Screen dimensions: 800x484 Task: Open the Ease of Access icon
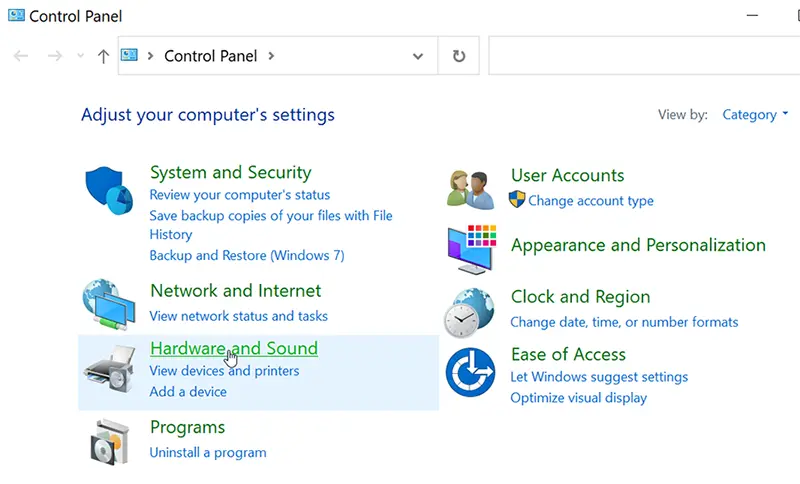[x=470, y=372]
